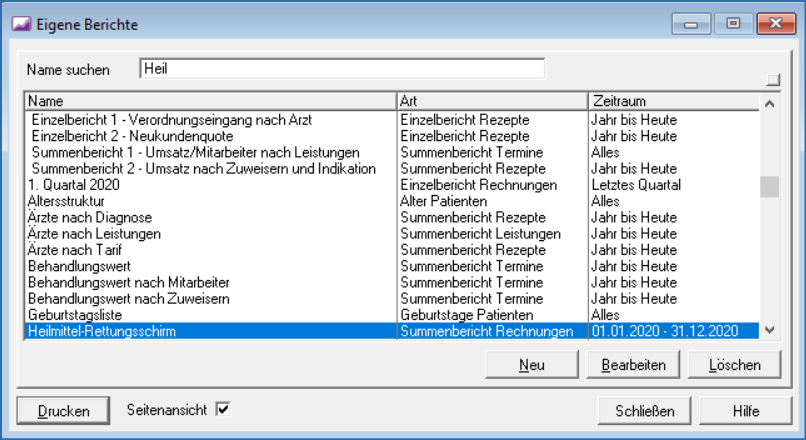Click the list scrollbar down arrow
Screen dimensions: 806x440
tap(770, 330)
